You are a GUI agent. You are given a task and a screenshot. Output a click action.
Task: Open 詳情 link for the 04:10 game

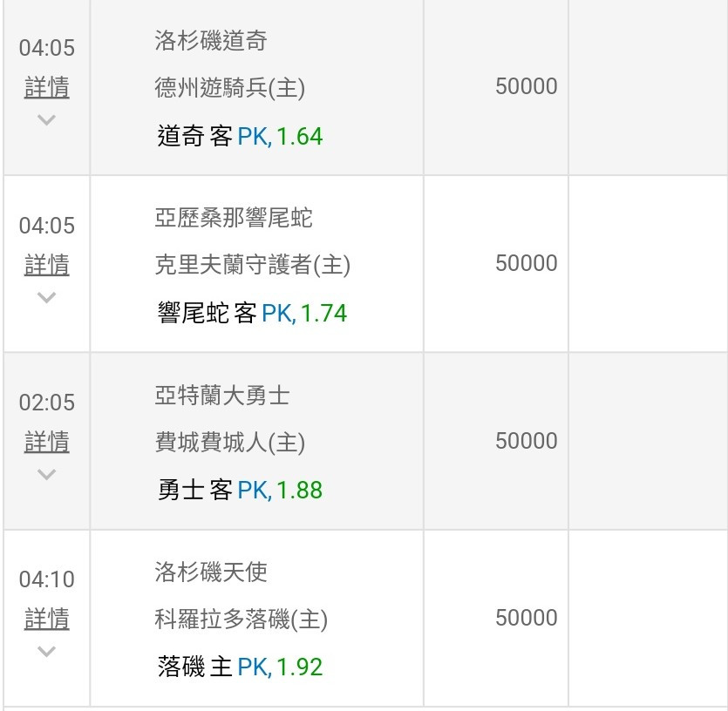47,619
